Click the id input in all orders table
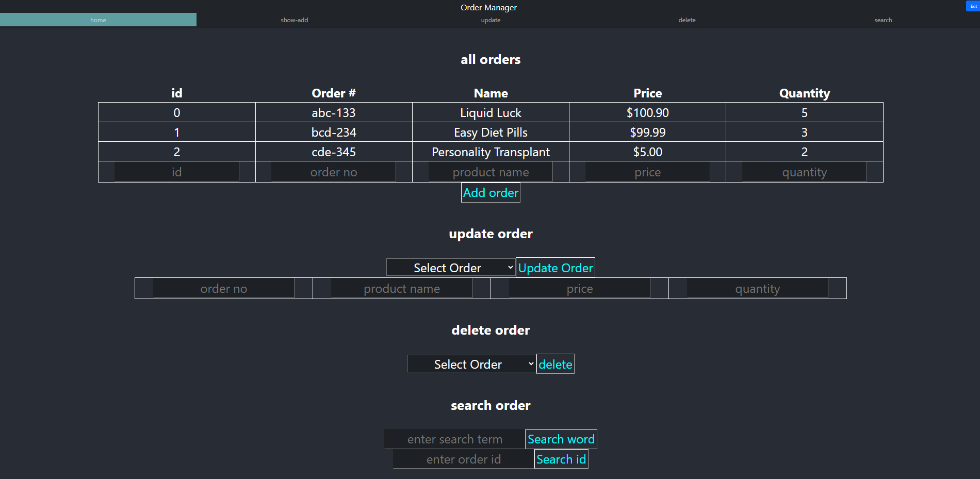Image resolution: width=980 pixels, height=479 pixels. (x=176, y=172)
